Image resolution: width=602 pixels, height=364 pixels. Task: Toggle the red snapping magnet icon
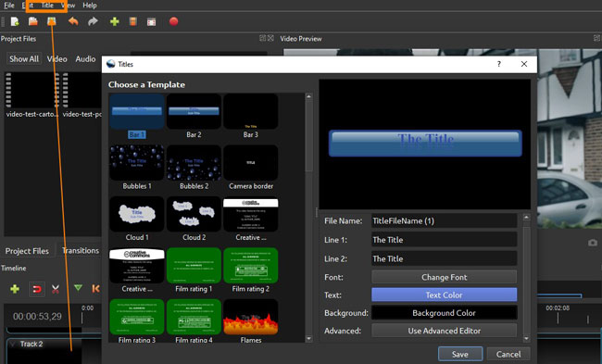37,289
